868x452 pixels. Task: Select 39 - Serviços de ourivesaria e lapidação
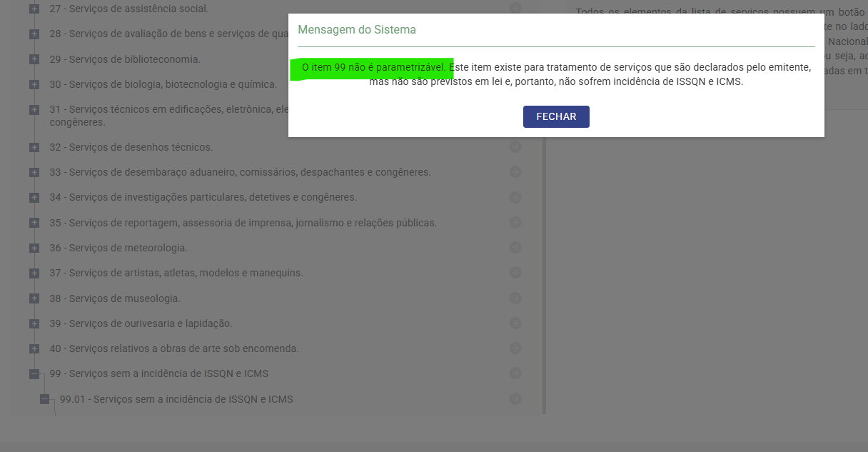[x=141, y=323]
